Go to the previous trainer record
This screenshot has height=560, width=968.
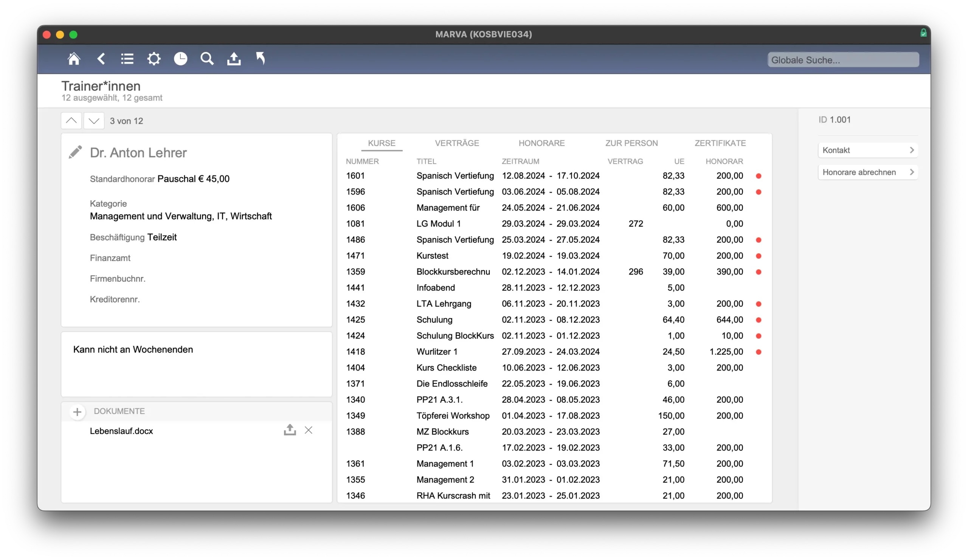point(71,121)
